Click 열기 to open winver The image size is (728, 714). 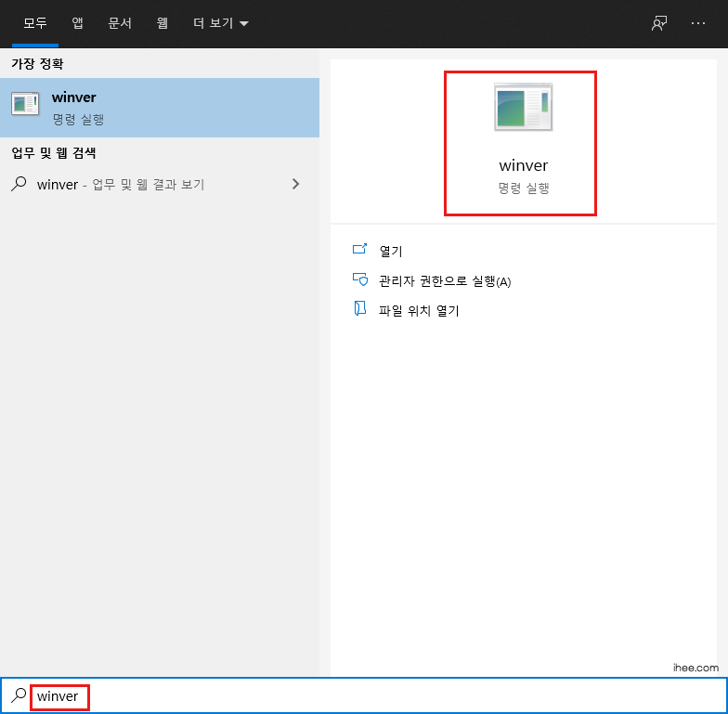(391, 251)
